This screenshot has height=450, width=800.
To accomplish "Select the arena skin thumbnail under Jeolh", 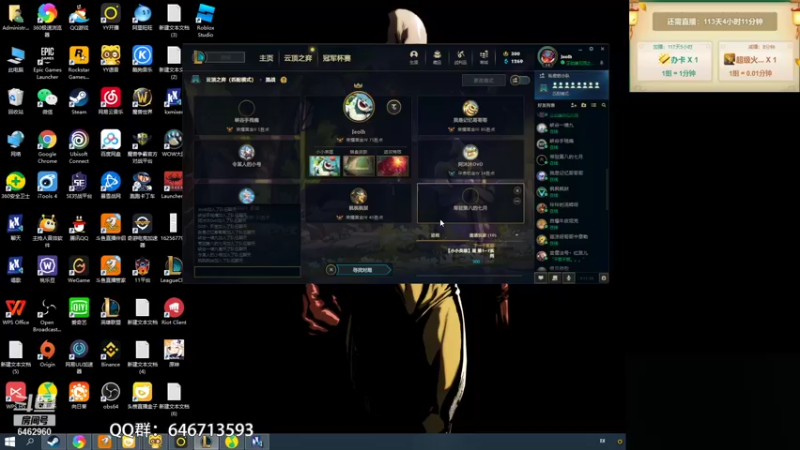I will [x=358, y=166].
